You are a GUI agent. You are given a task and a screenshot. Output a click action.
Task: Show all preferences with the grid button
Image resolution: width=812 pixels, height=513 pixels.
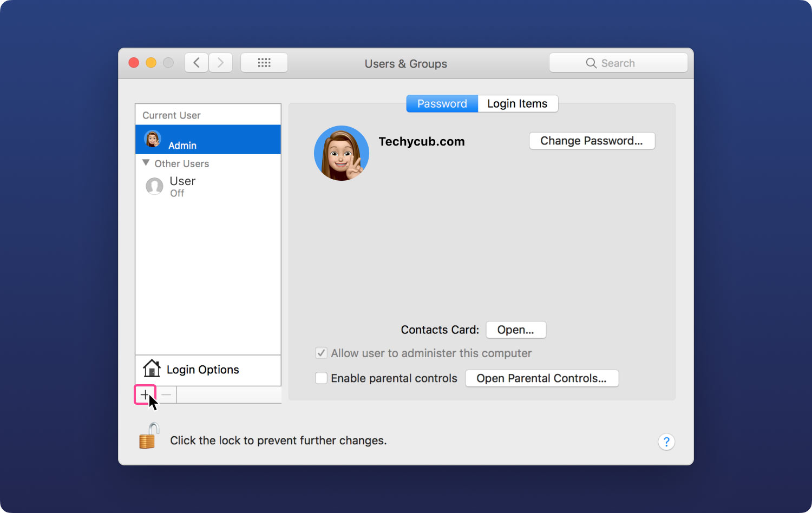[x=264, y=63]
